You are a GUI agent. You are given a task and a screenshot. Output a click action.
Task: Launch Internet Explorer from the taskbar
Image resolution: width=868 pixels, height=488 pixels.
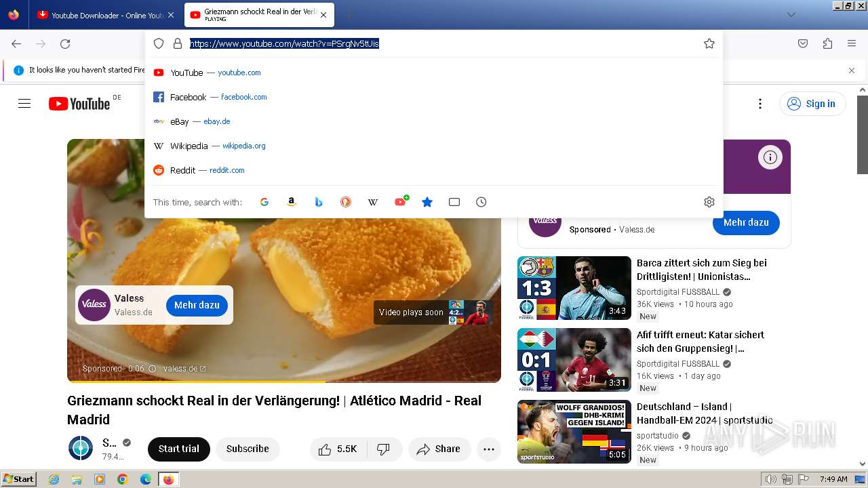point(54,479)
